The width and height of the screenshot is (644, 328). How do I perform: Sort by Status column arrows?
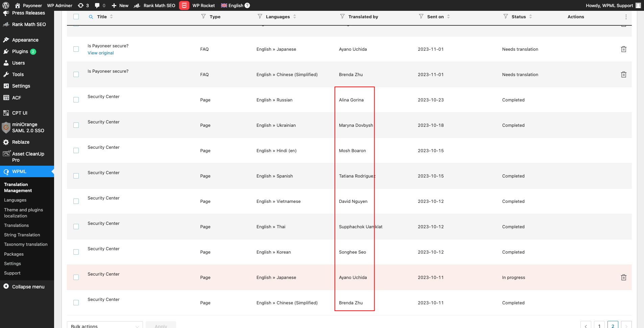pyautogui.click(x=530, y=17)
